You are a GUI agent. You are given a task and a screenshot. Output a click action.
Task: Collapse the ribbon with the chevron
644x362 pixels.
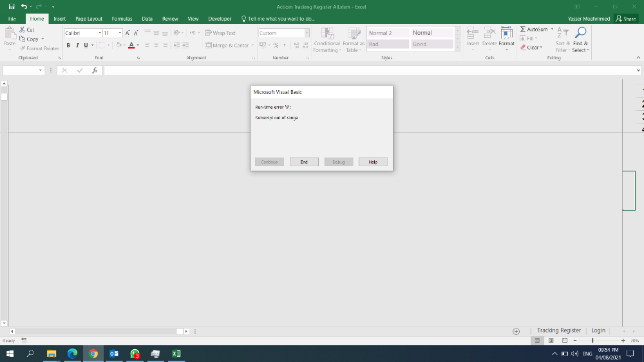[x=638, y=57]
